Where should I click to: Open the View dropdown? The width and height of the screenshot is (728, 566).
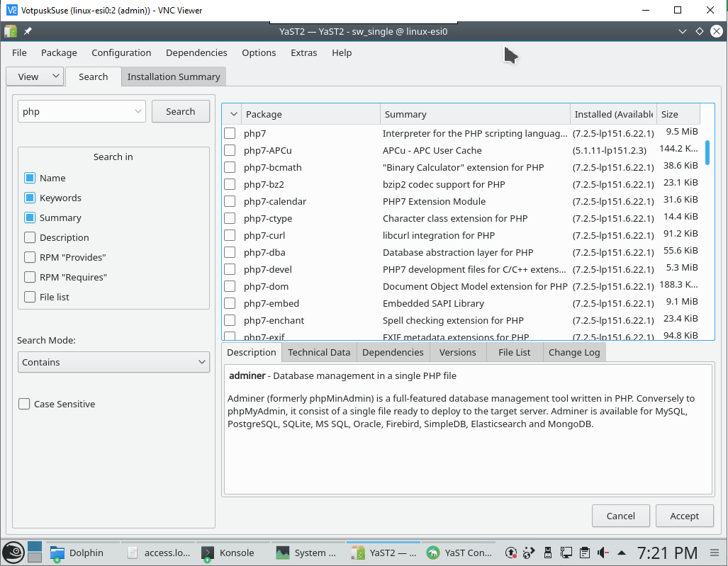pyautogui.click(x=34, y=77)
